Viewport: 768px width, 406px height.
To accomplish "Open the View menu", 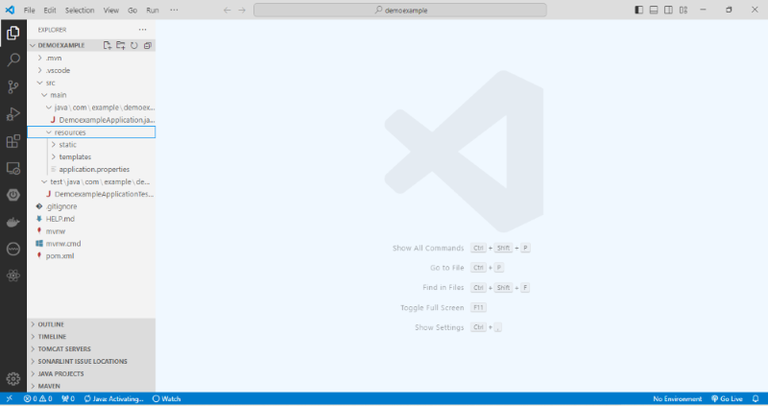I will (111, 10).
